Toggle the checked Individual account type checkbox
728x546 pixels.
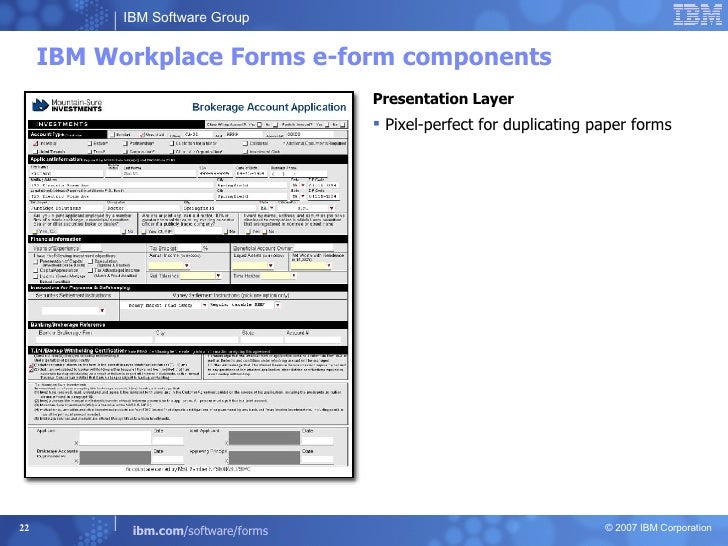click(x=35, y=144)
